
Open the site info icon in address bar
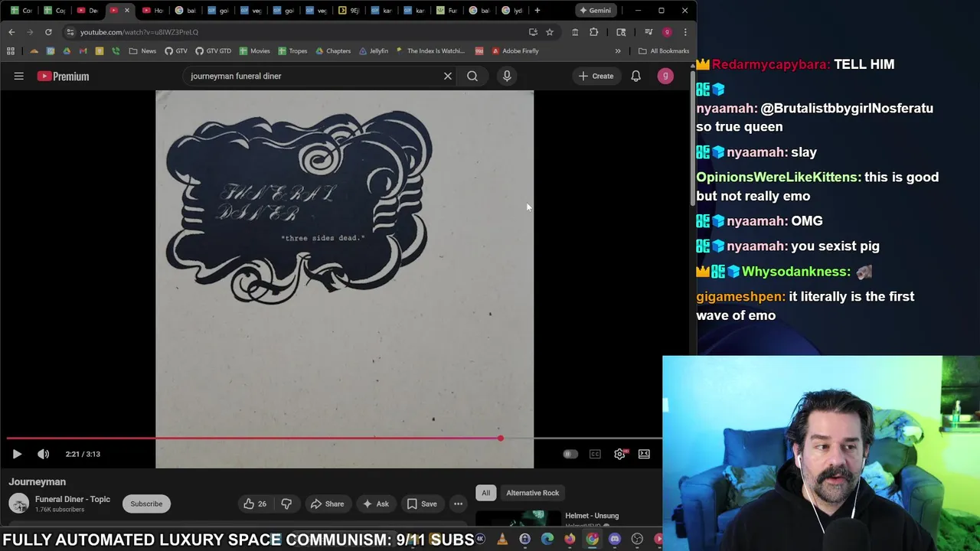[70, 32]
